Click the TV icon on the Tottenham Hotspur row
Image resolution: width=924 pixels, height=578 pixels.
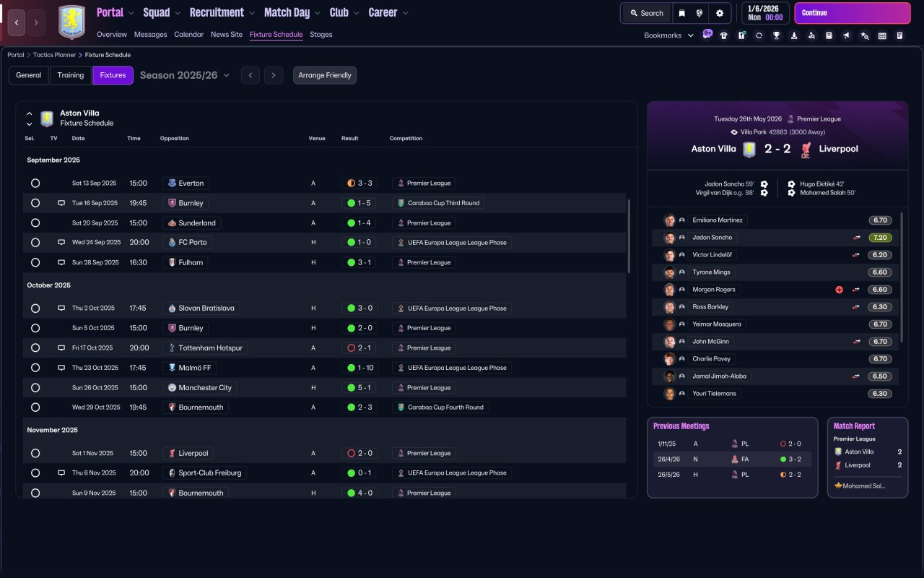click(x=61, y=348)
